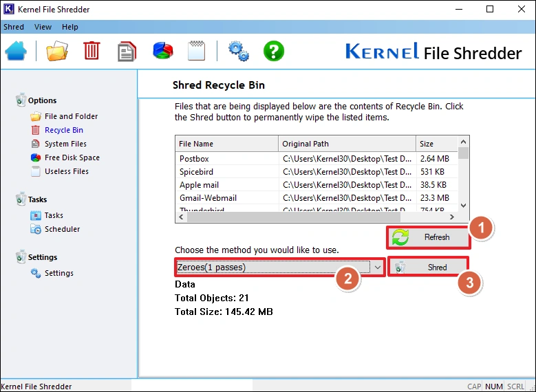Open File and Folder toolbar icon

57,52
